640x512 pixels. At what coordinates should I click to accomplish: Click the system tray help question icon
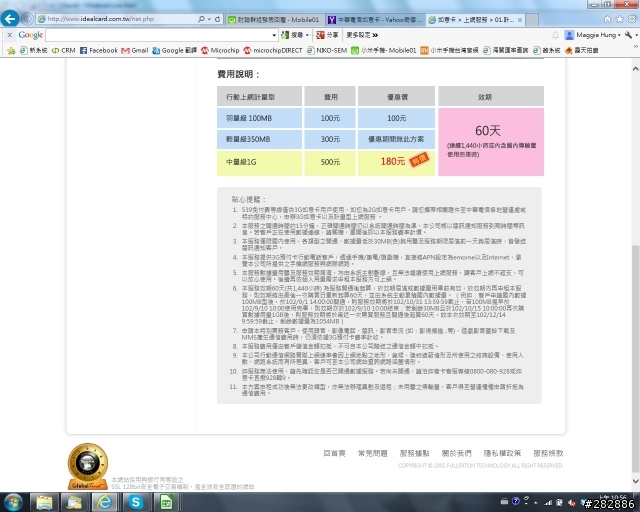(x=516, y=502)
